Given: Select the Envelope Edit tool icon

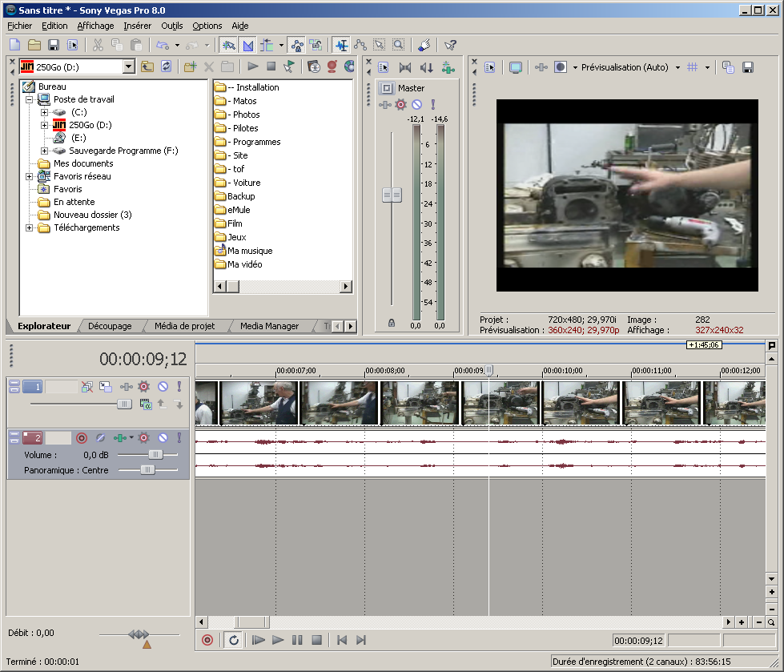Looking at the screenshot, I should pos(360,46).
